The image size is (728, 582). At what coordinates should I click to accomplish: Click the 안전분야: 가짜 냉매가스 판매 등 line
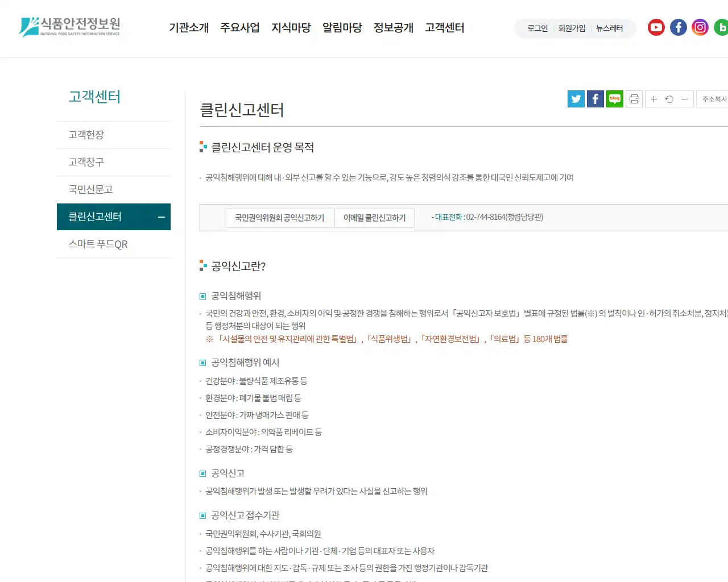(257, 415)
